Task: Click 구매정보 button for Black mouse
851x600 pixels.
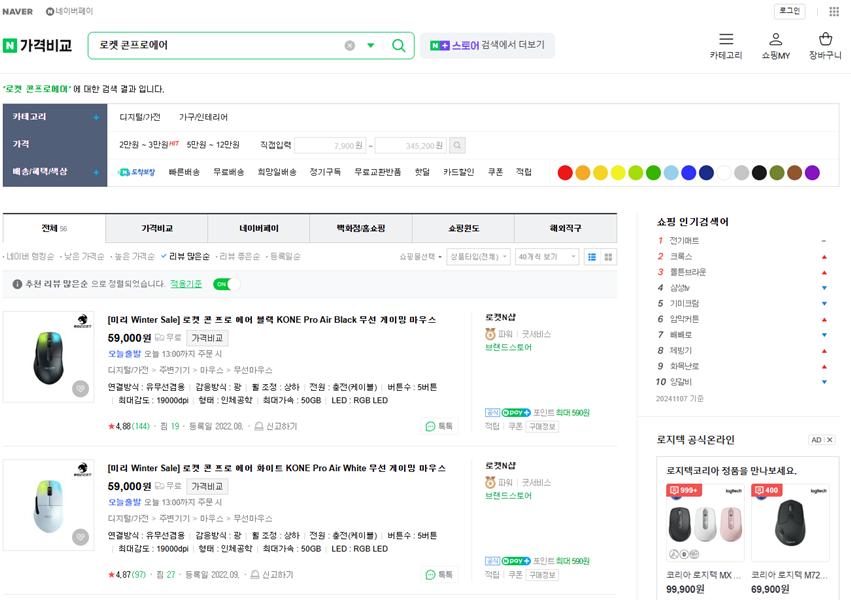Action: [x=542, y=426]
